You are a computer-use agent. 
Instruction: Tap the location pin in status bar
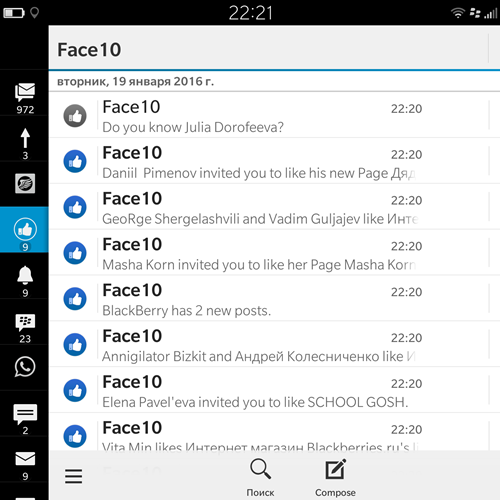34,13
